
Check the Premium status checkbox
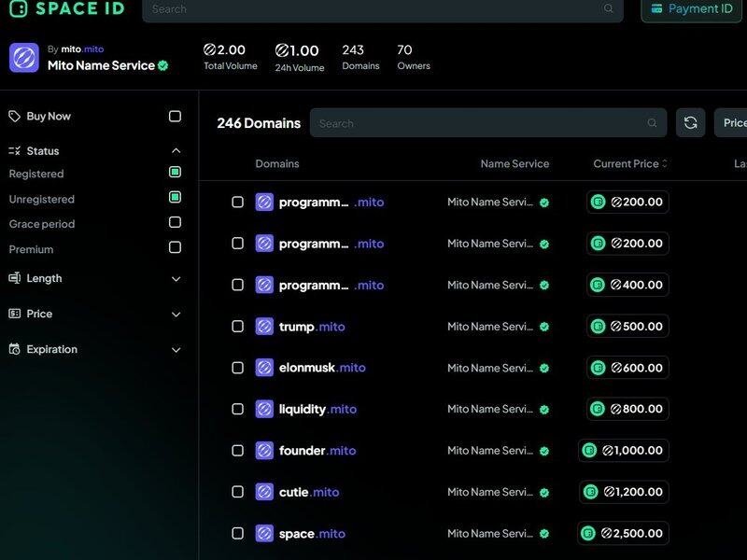[x=175, y=247]
